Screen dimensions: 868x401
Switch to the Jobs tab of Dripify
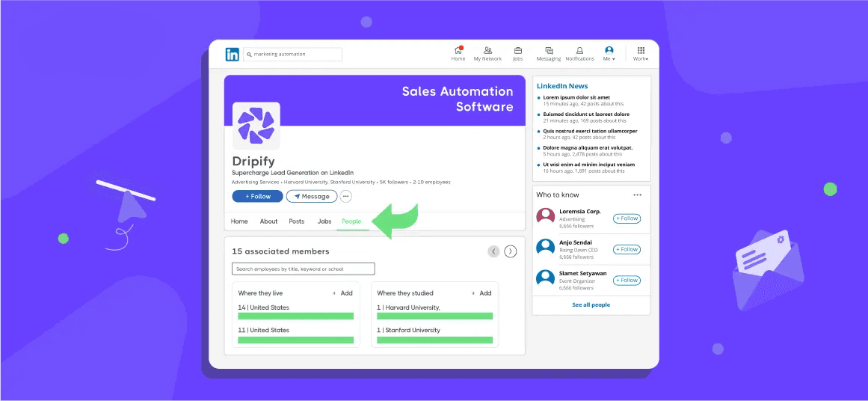click(324, 221)
